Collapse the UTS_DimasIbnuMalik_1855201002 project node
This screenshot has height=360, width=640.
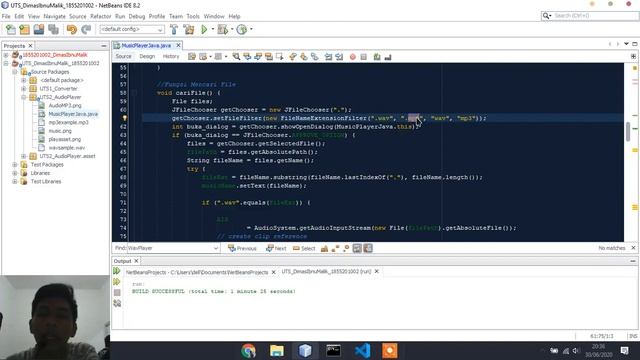[6, 63]
